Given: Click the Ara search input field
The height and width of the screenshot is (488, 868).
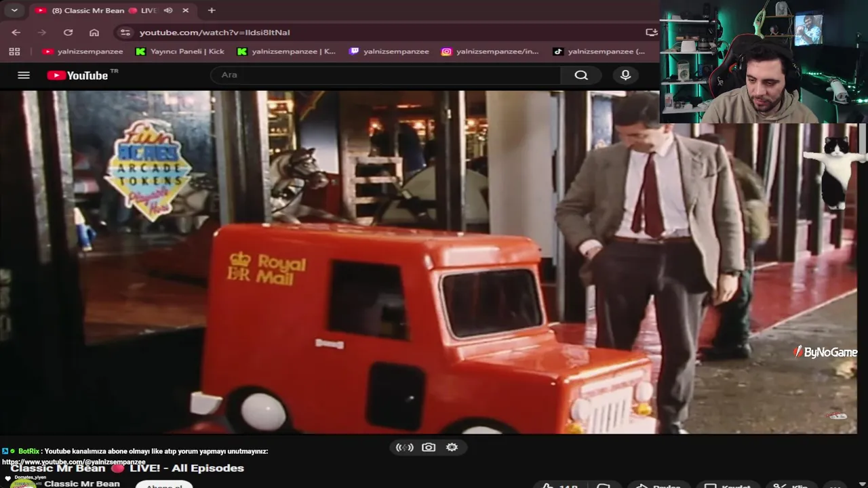Looking at the screenshot, I should (385, 75).
